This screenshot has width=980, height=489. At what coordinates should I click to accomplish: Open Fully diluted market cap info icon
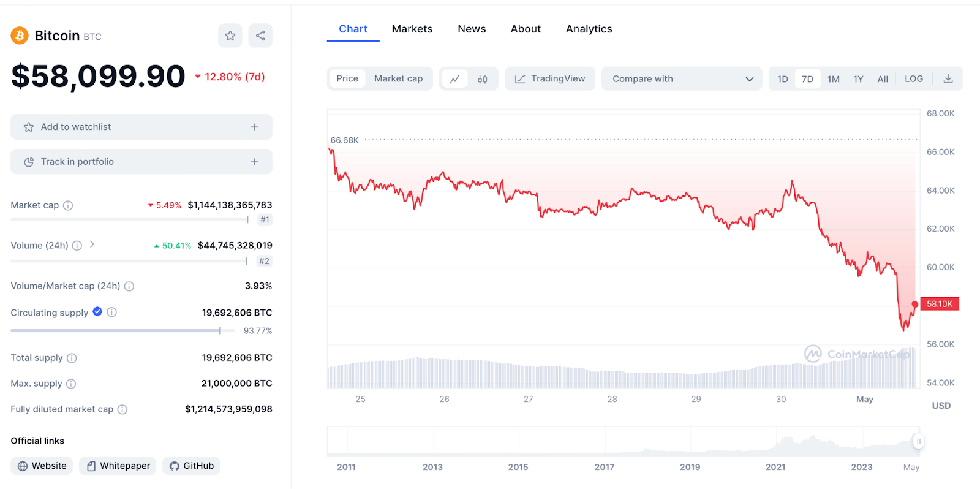123,409
